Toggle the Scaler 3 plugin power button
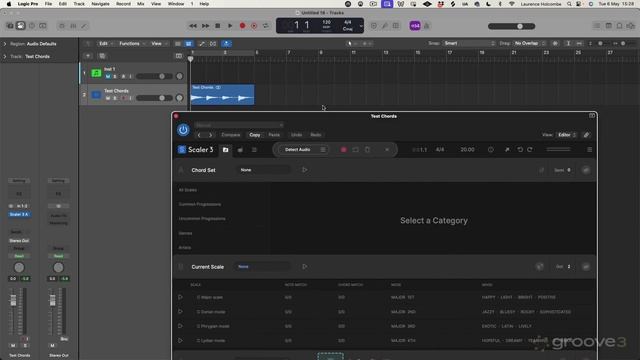640x360 pixels. [183, 130]
